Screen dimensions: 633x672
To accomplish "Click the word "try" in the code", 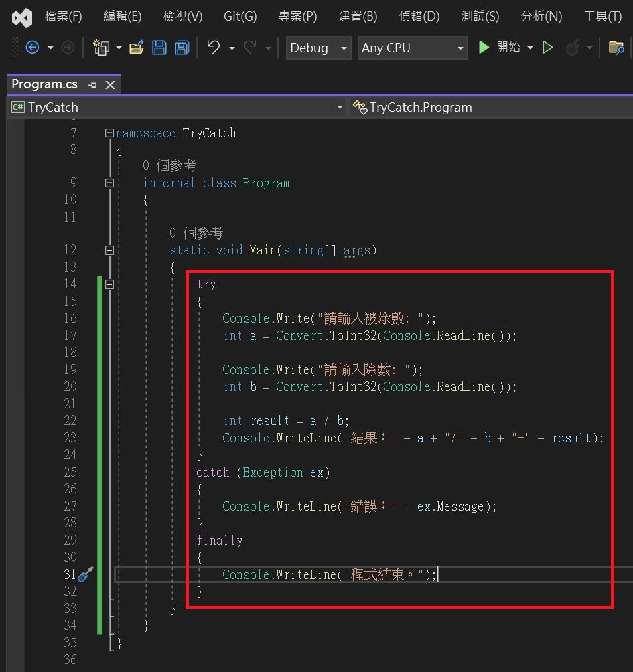I will coord(206,284).
